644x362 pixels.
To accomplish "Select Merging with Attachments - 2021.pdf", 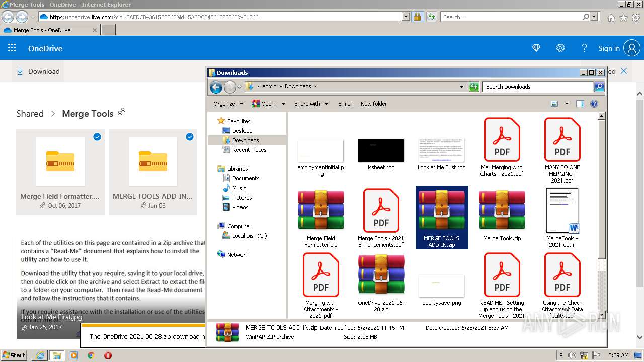I will pos(320,286).
